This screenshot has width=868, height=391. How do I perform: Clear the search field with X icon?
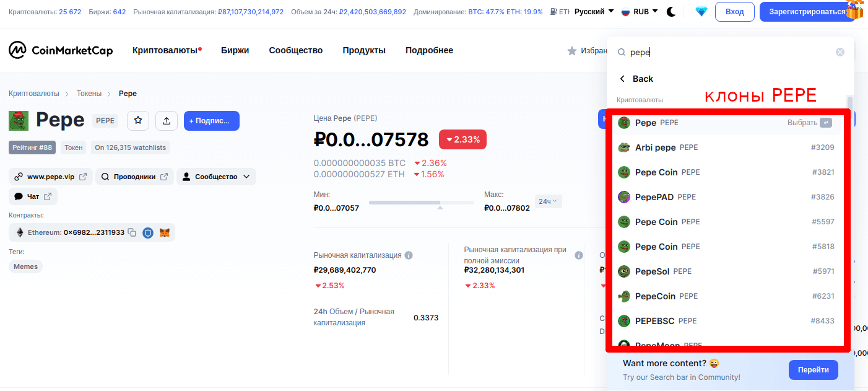click(x=840, y=52)
